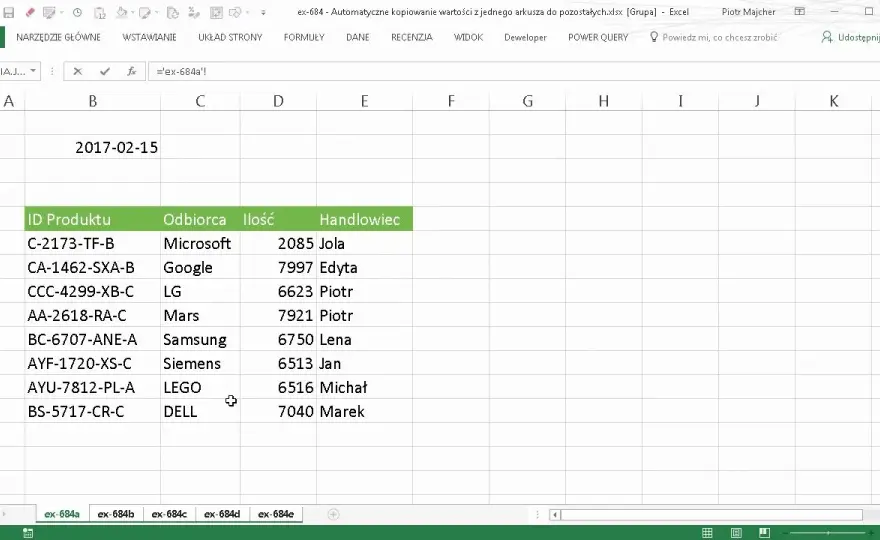Click the Handlowiec header cell
Viewport: 880px width, 540px height.
tap(365, 219)
